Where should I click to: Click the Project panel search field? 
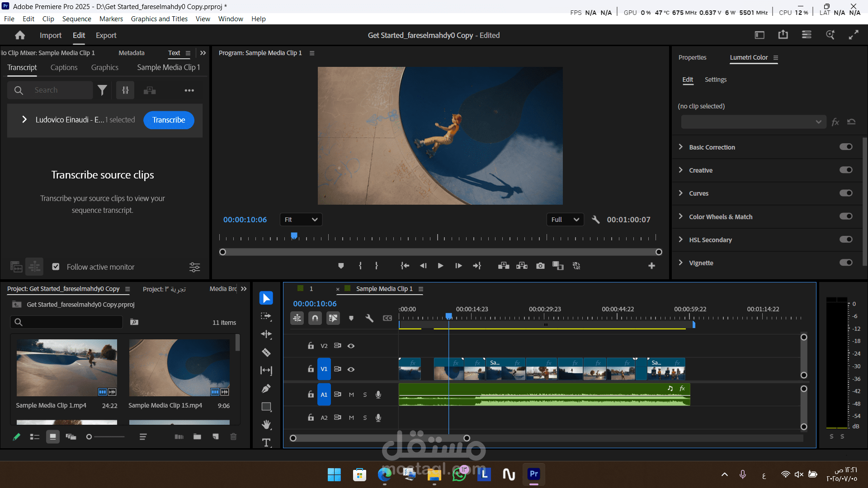pyautogui.click(x=66, y=322)
